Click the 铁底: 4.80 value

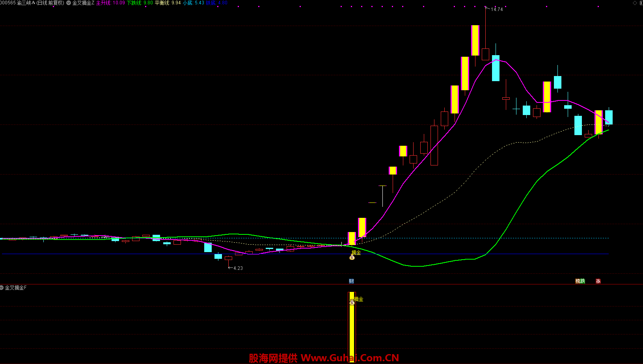pos(217,3)
